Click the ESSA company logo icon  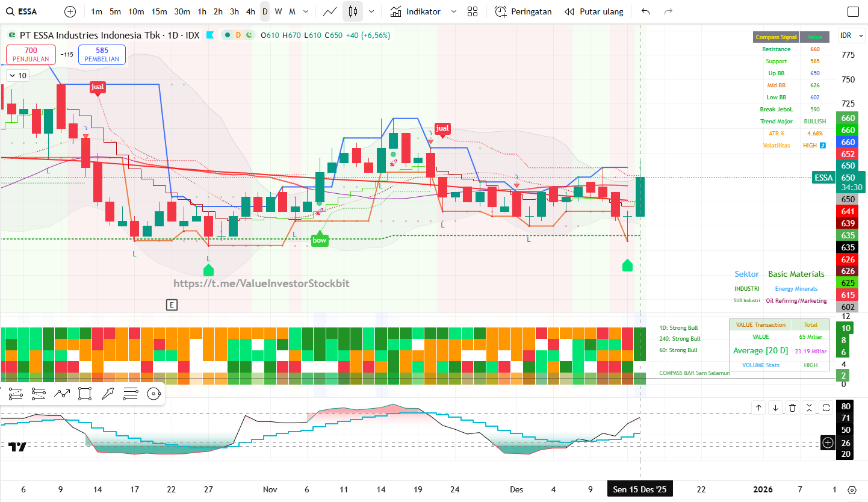pos(11,35)
